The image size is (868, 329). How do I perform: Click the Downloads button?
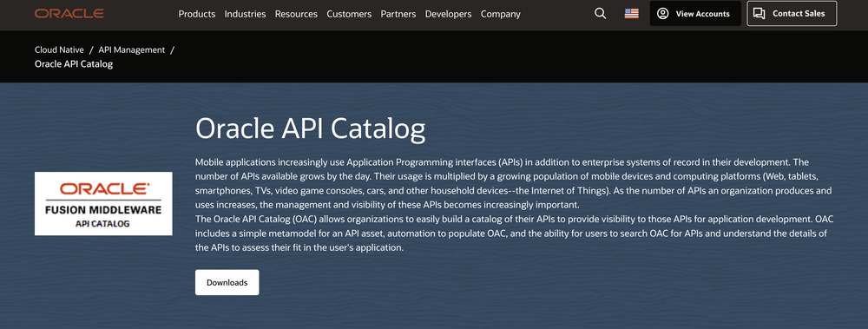coord(227,282)
